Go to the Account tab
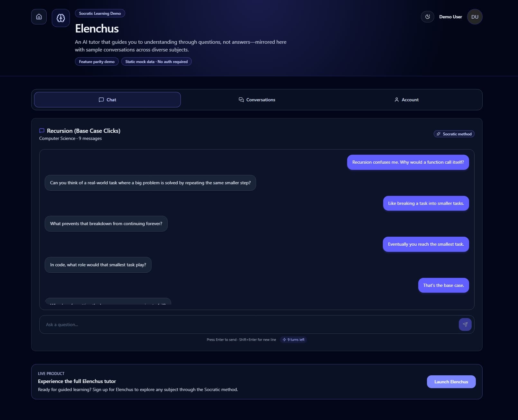This screenshot has height=420, width=518. [x=406, y=100]
